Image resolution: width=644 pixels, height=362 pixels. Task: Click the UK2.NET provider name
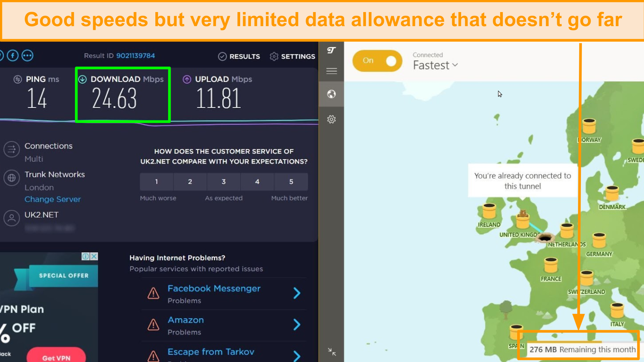point(42,215)
